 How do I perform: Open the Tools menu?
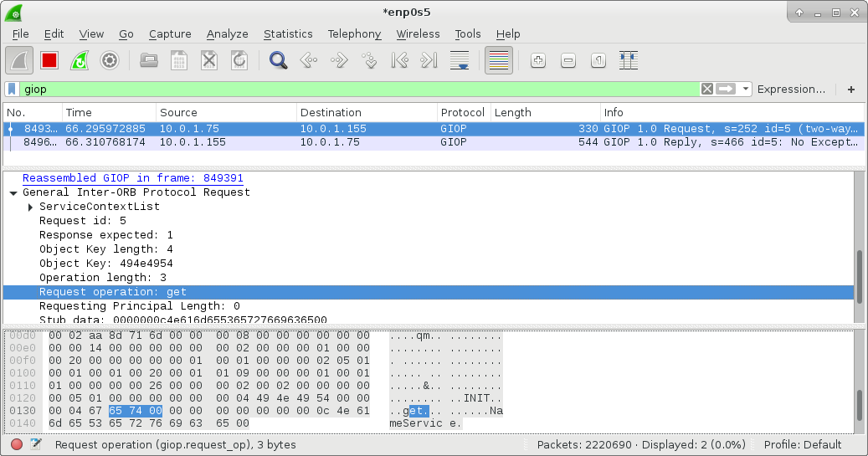[468, 33]
